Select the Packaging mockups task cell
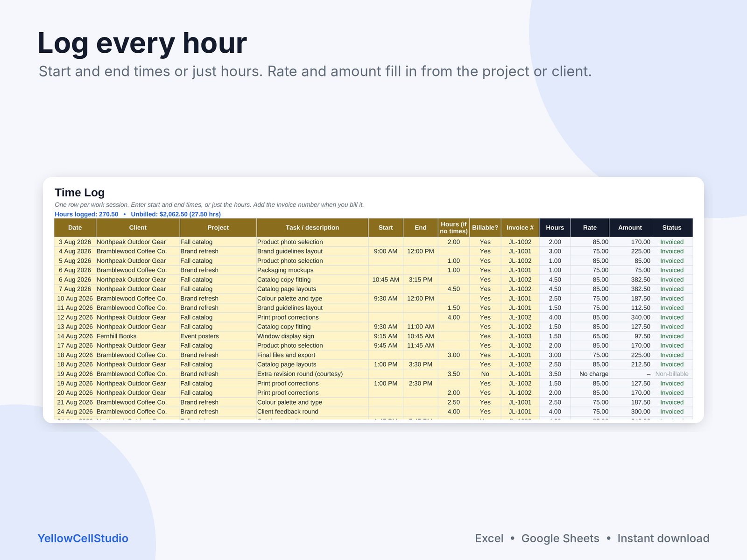 coord(312,270)
